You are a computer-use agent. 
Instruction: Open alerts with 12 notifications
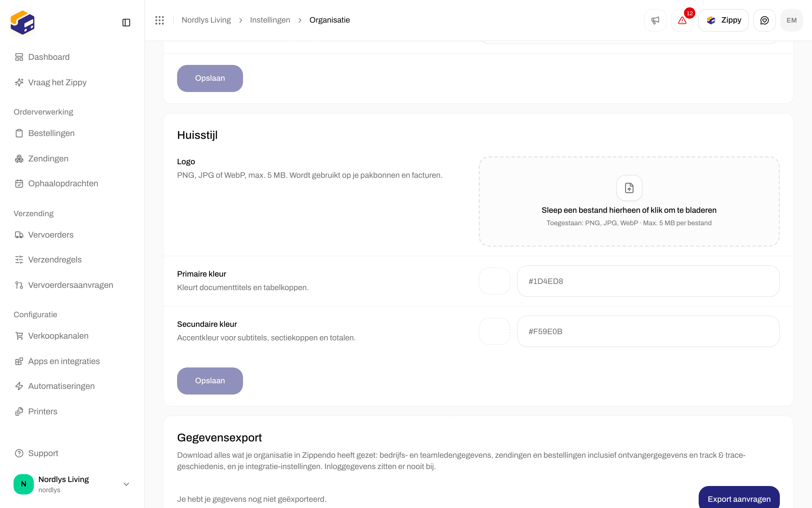tap(682, 20)
